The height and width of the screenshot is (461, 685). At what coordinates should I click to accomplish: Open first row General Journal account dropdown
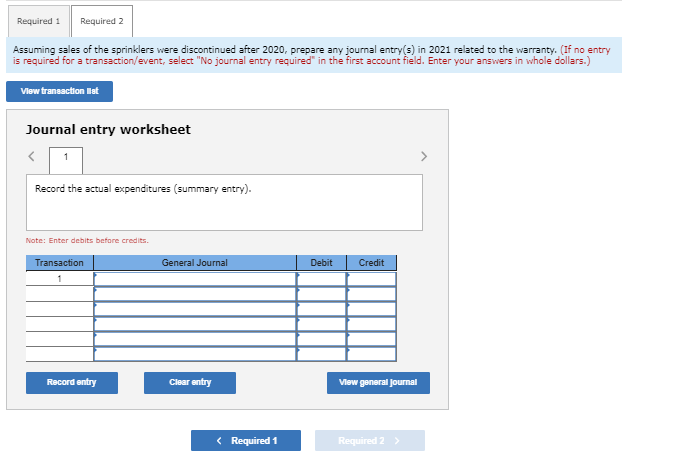(x=195, y=279)
